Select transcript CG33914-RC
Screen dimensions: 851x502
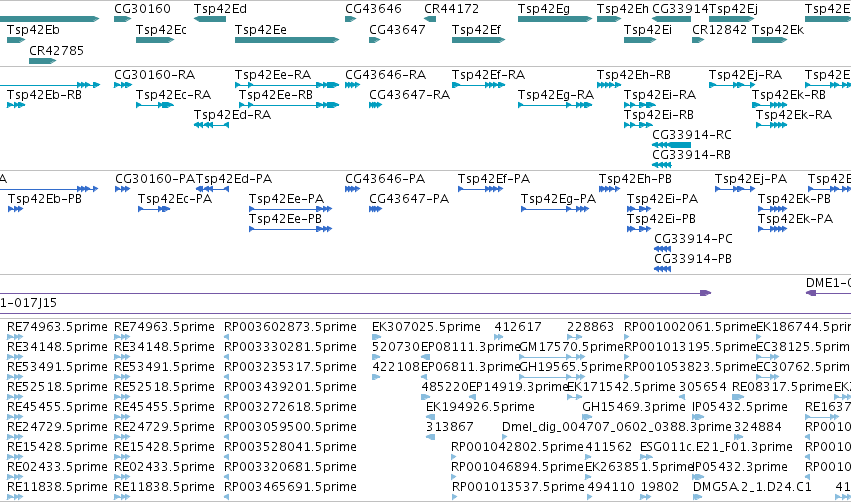coord(692,135)
